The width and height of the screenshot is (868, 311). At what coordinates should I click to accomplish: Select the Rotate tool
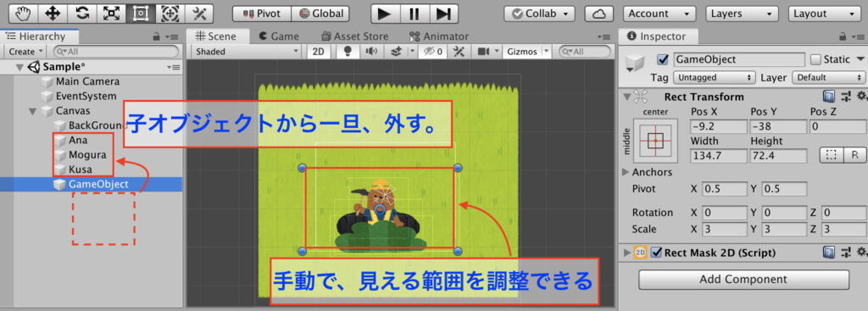82,14
